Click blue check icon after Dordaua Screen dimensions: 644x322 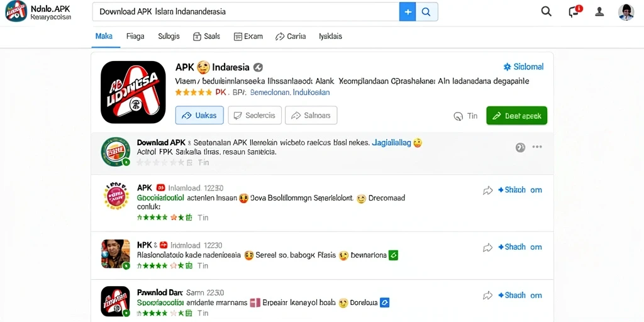[384, 303]
